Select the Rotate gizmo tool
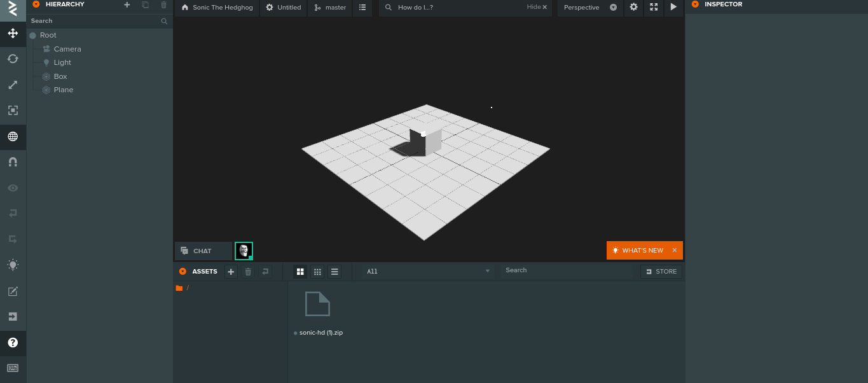This screenshot has height=383, width=868. coord(13,59)
